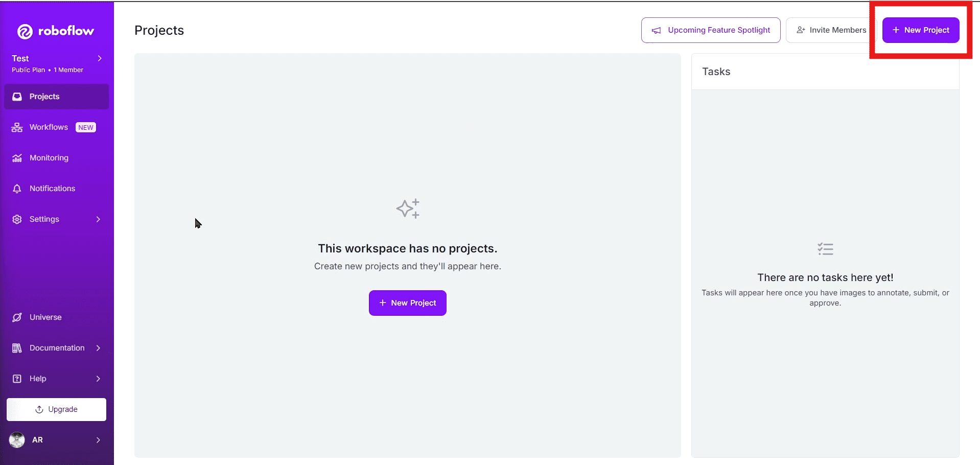980x465 pixels.
Task: Expand the Settings submenu arrow
Action: pyautogui.click(x=98, y=219)
